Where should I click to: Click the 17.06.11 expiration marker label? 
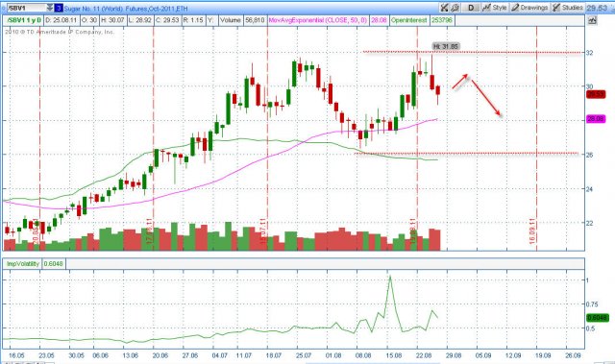click(x=150, y=231)
